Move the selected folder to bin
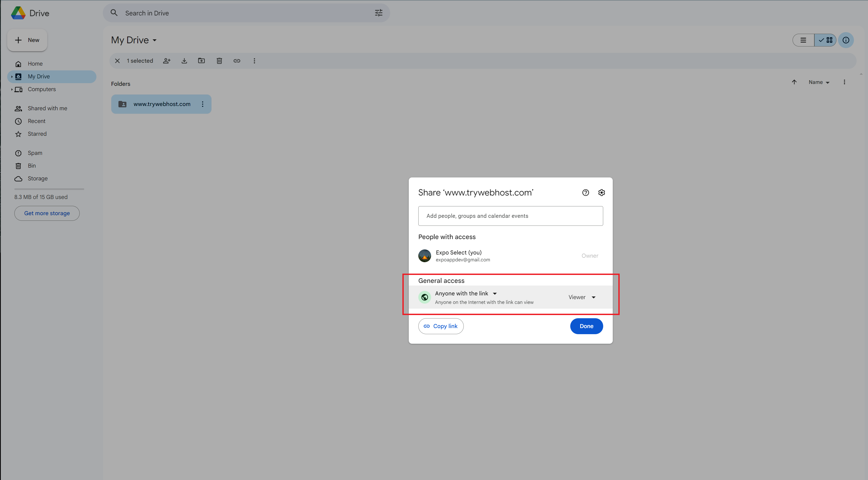The image size is (868, 480). tap(219, 61)
